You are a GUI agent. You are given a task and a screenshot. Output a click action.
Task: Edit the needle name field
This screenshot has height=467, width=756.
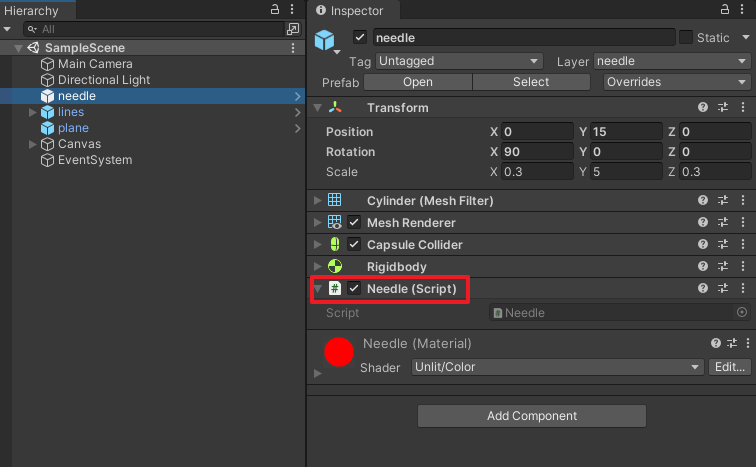[x=524, y=38]
